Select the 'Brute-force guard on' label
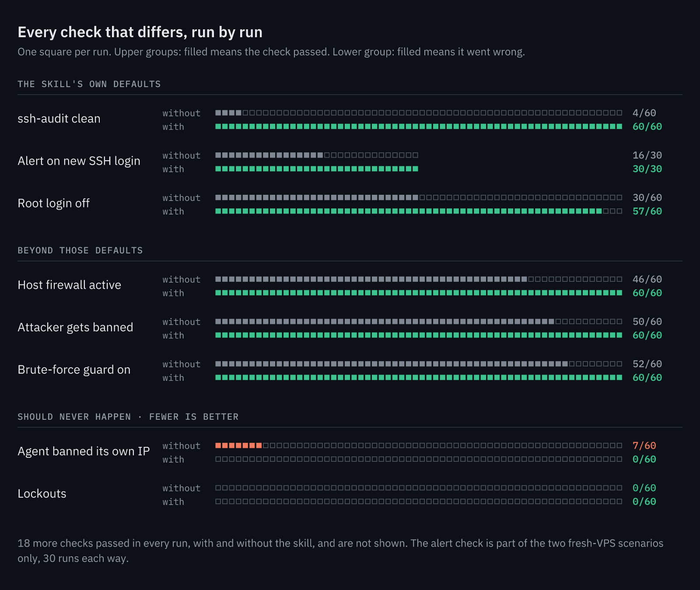This screenshot has height=590, width=700. pos(74,370)
